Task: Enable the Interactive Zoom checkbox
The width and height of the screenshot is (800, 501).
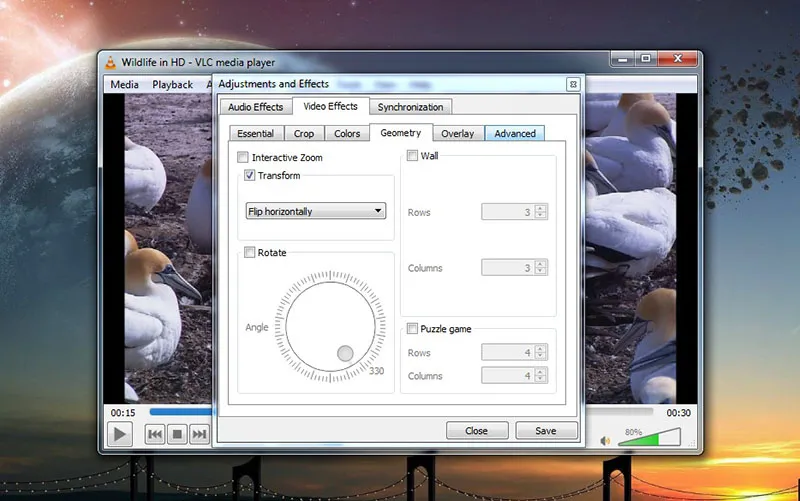Action: pyautogui.click(x=243, y=158)
